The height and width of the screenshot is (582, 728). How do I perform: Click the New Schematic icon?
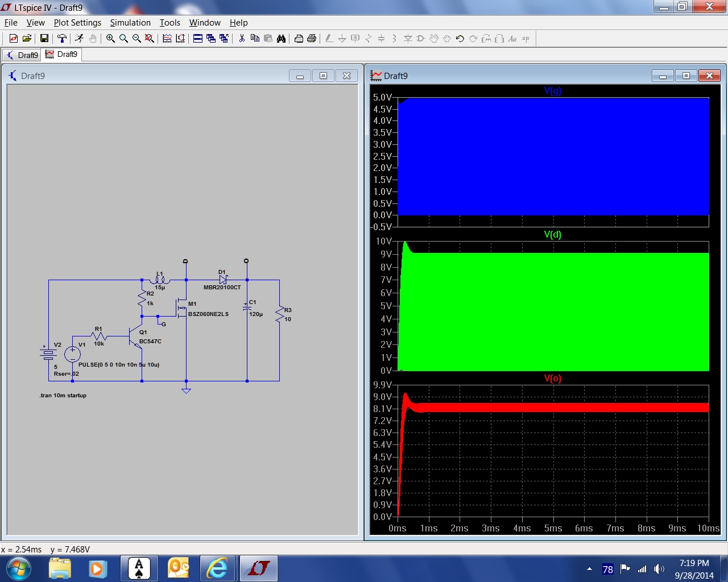14,39
